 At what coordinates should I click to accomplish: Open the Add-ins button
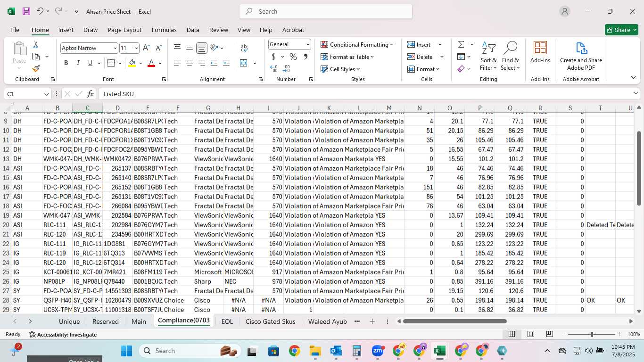point(540,52)
